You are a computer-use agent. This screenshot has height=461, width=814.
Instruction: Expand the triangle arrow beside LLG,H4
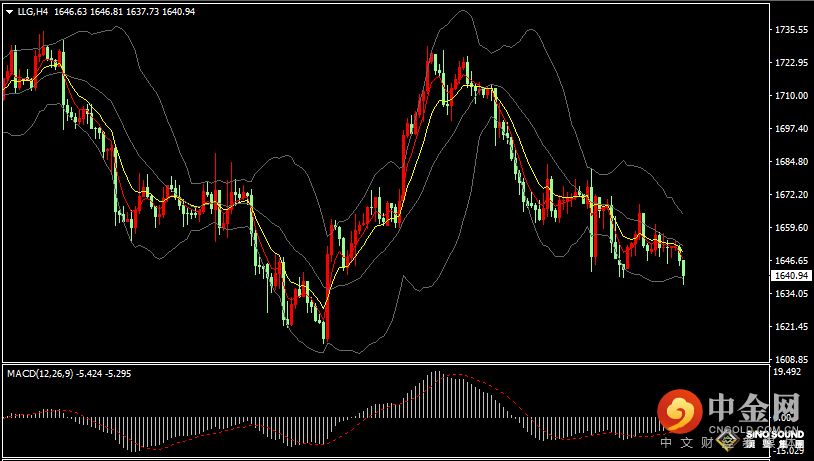coord(9,12)
